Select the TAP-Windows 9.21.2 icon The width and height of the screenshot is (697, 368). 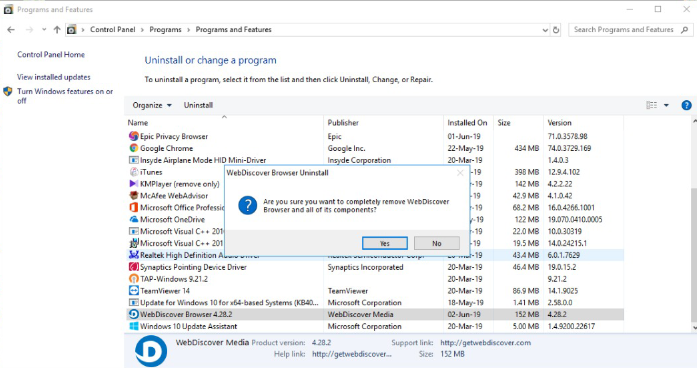134,279
